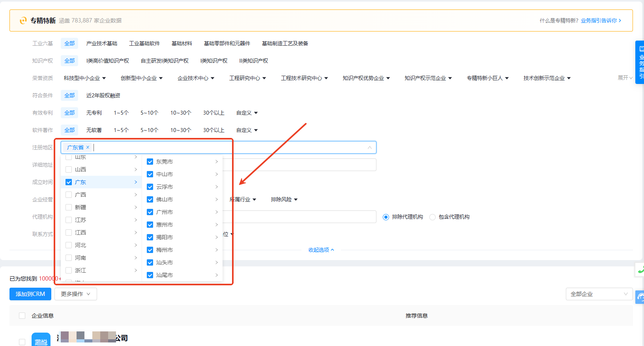The image size is (644, 346).
Task: Click the green phone icon on right edge
Action: pos(640,270)
